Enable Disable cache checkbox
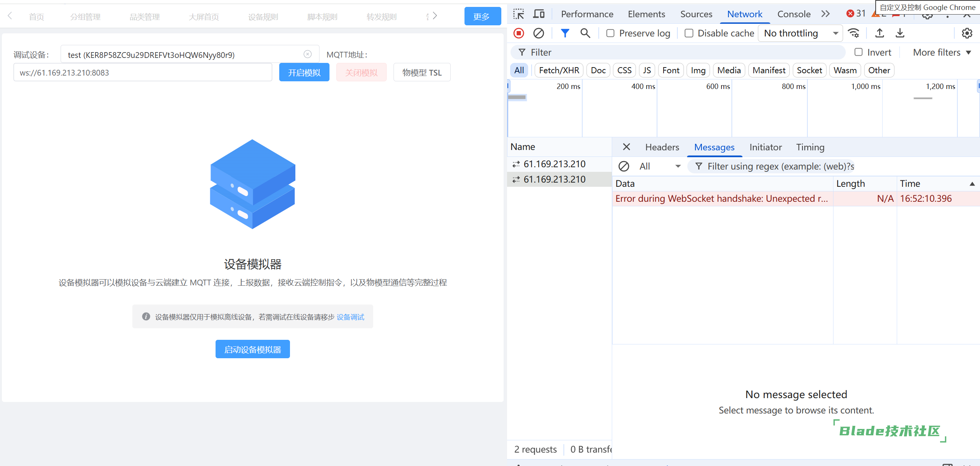 click(689, 33)
